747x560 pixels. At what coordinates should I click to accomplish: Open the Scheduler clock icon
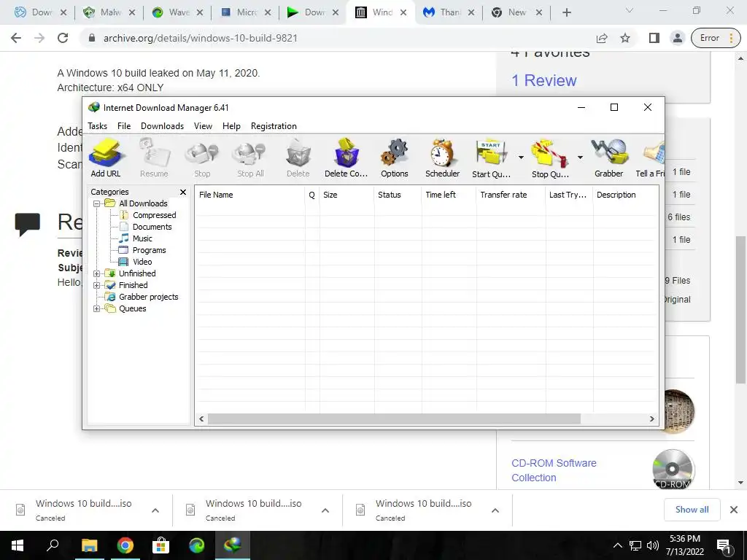click(443, 158)
